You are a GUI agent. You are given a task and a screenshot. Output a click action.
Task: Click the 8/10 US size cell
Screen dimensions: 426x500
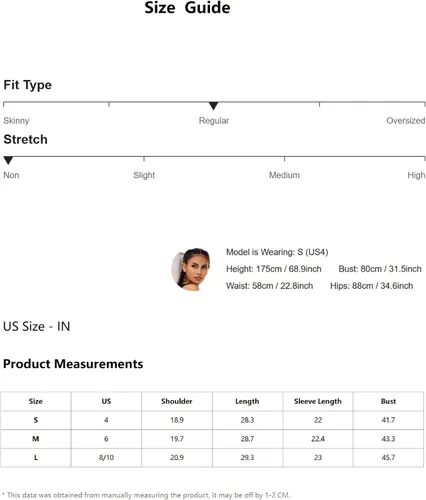(106, 457)
